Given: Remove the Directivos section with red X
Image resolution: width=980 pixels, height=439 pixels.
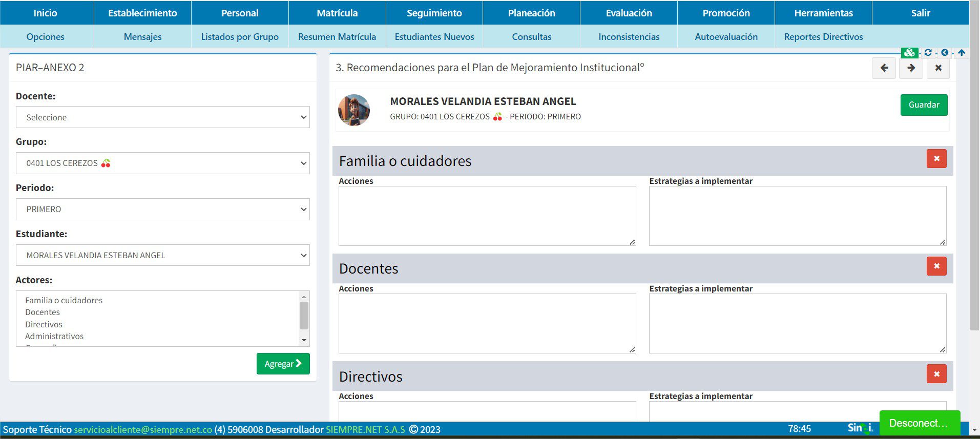Looking at the screenshot, I should pos(936,374).
